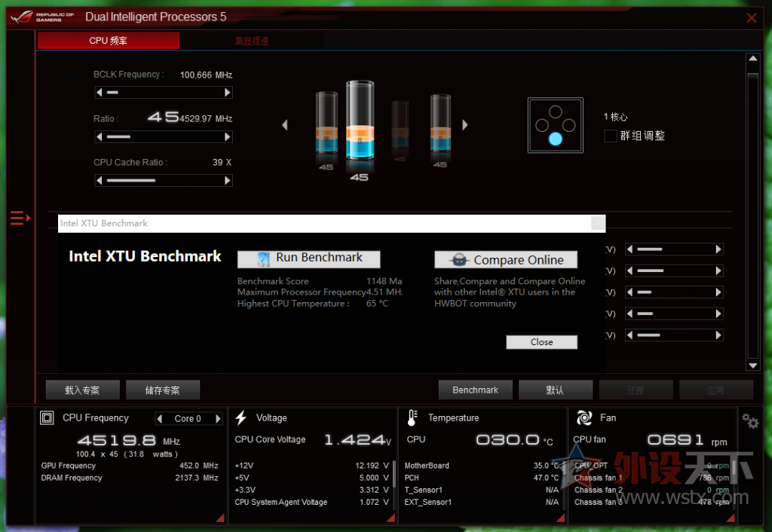The width and height of the screenshot is (772, 532).
Task: Select the tall highlighted core cylinder
Action: tap(360, 121)
